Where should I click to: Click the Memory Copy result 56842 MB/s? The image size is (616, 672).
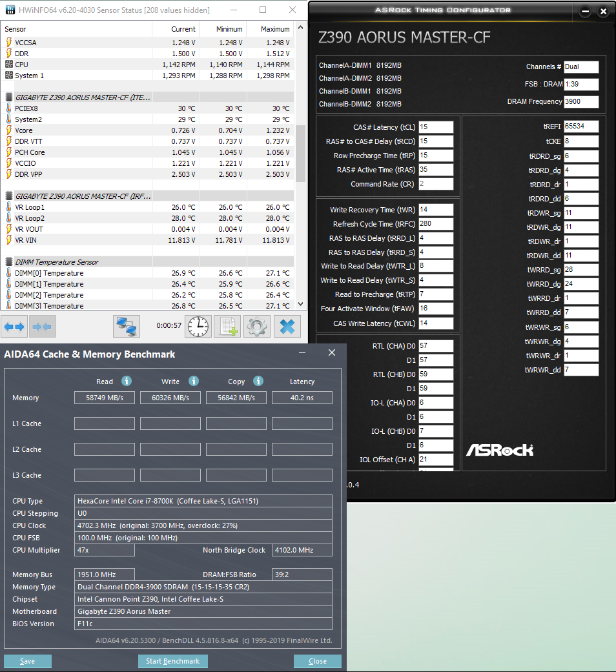236,398
